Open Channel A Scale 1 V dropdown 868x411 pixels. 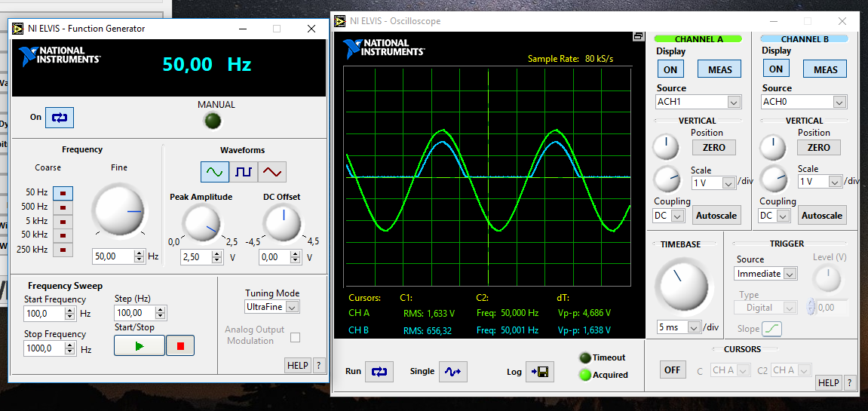point(713,182)
